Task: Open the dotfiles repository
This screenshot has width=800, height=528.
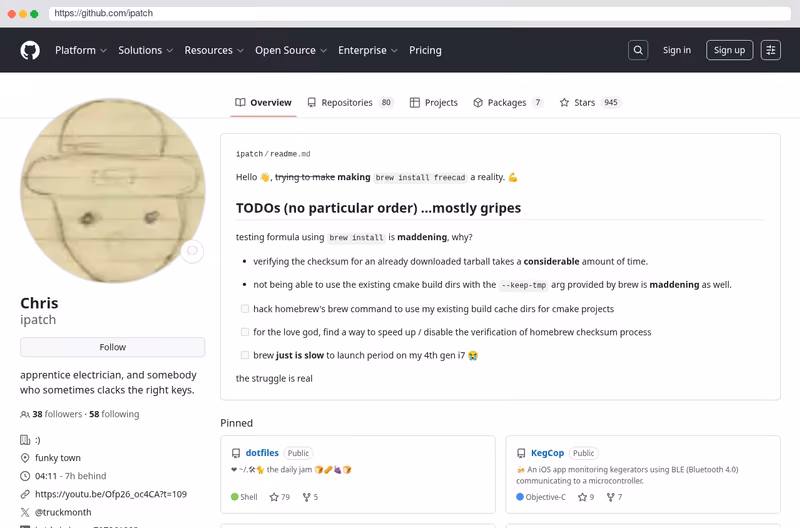Action: point(262,453)
